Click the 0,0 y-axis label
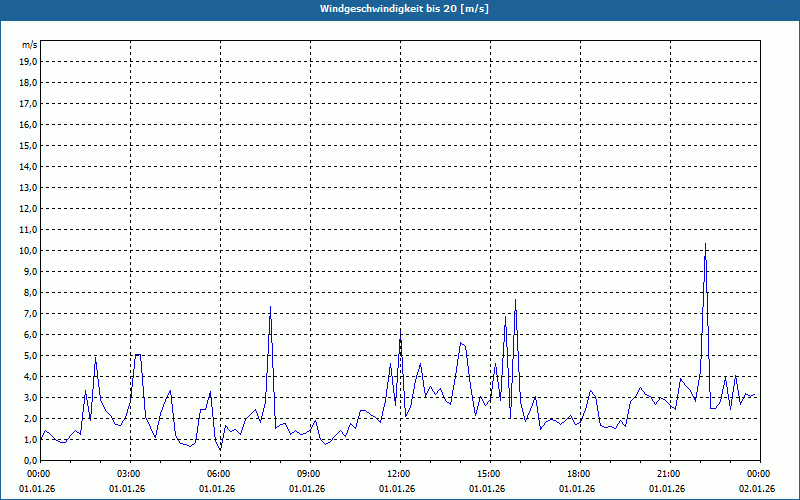800x500 pixels. point(31,461)
